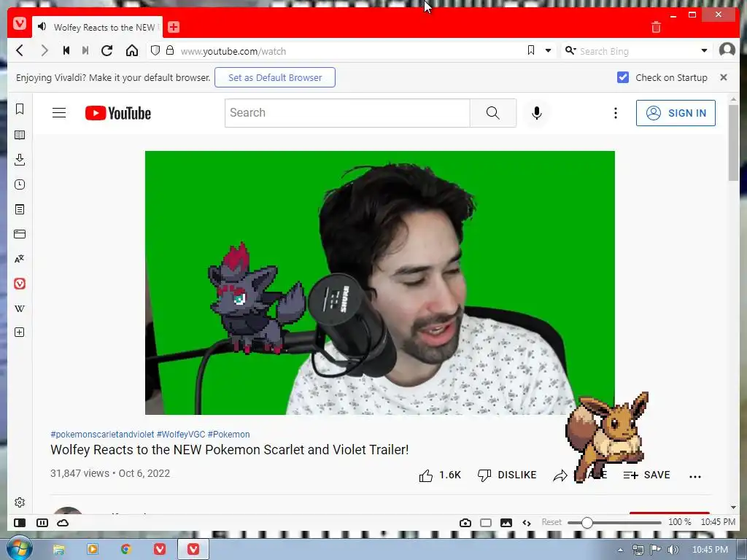
Task: Open the #WolfeyVGC hashtag link
Action: (x=181, y=435)
